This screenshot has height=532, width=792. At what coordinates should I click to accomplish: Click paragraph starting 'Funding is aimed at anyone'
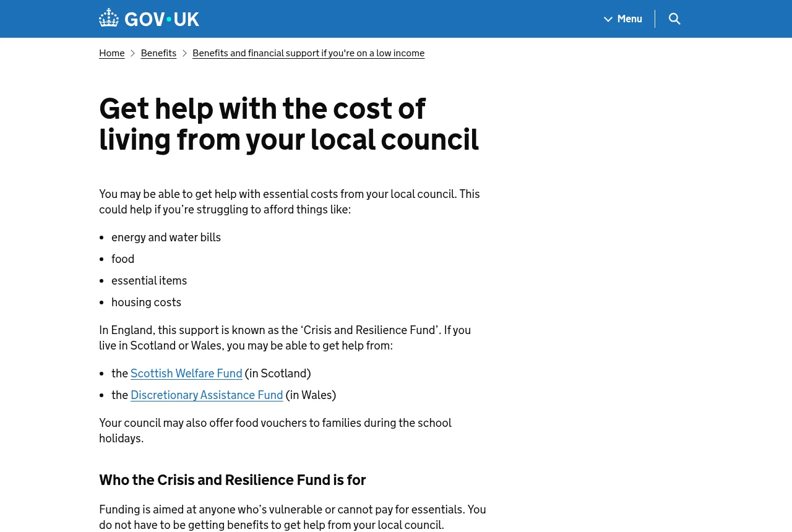point(293,517)
